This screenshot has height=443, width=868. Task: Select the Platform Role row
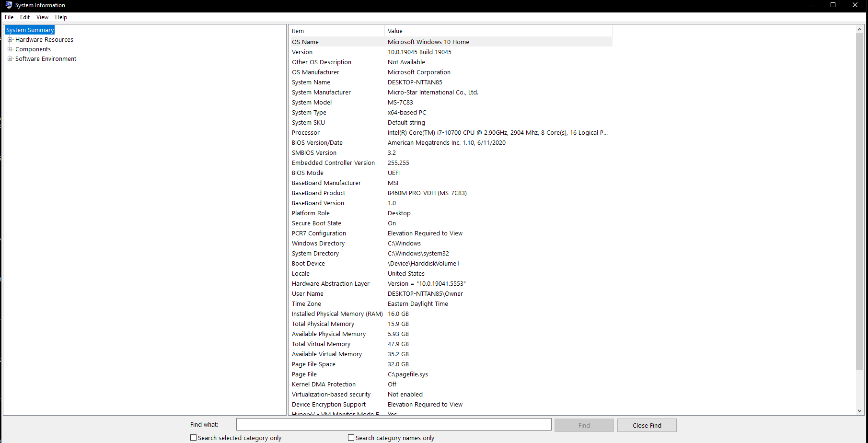(451, 213)
